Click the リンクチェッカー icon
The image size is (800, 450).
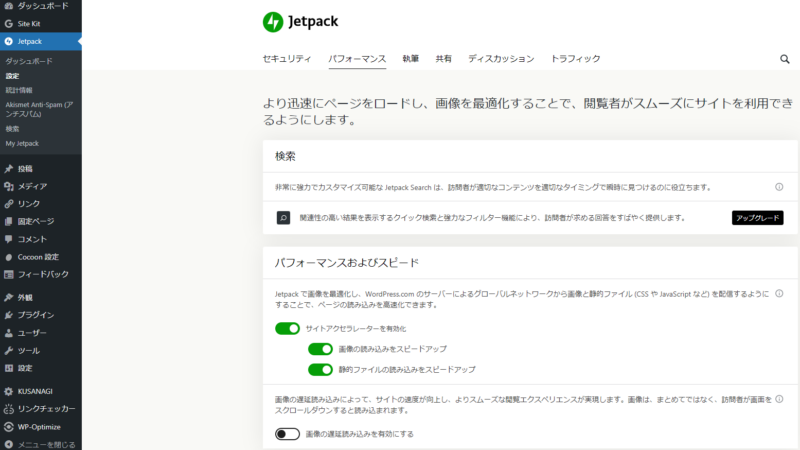click(9, 409)
